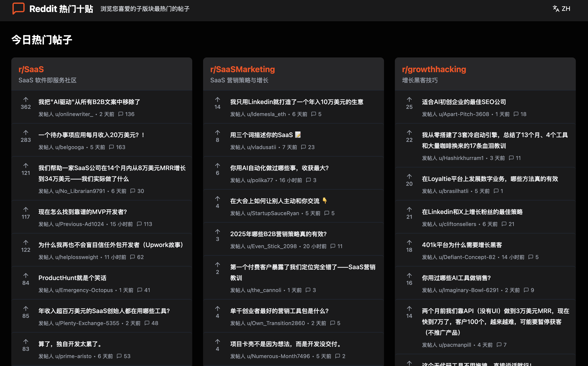Click the comment bubble on "用三个词描述你的SaaS"
The image size is (588, 366).
(304, 147)
